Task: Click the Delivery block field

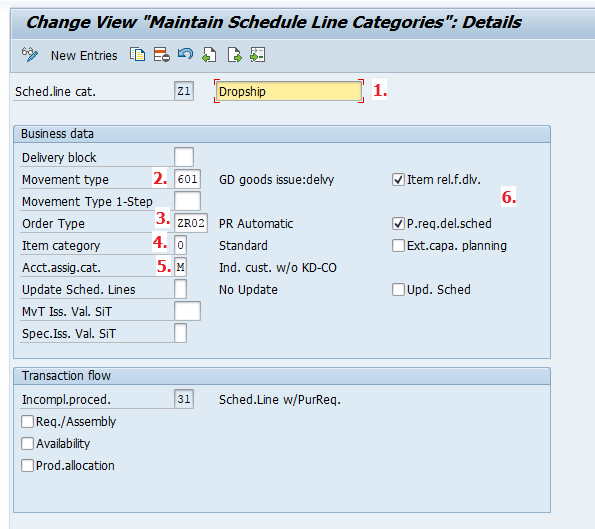Action: coord(184,157)
